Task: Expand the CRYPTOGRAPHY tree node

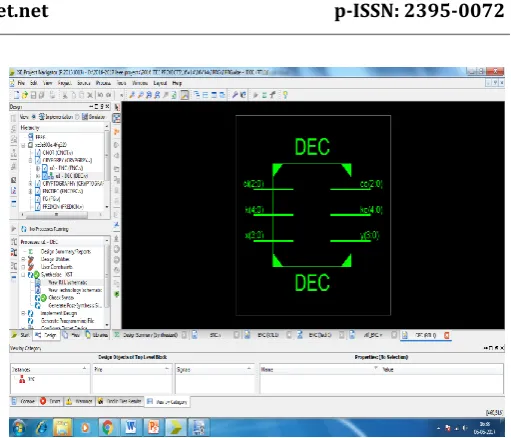Action: [x=31, y=183]
